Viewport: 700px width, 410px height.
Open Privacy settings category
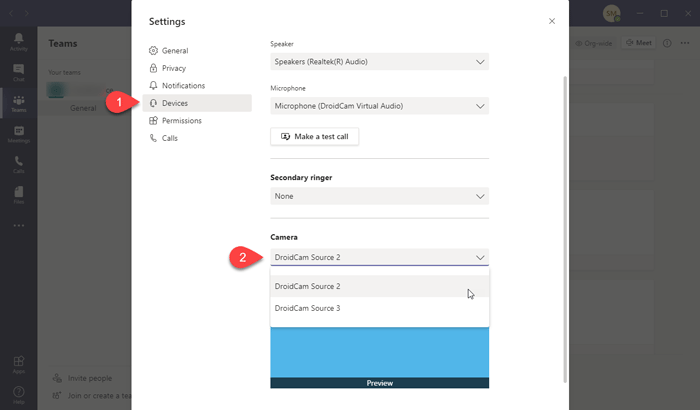197,68
